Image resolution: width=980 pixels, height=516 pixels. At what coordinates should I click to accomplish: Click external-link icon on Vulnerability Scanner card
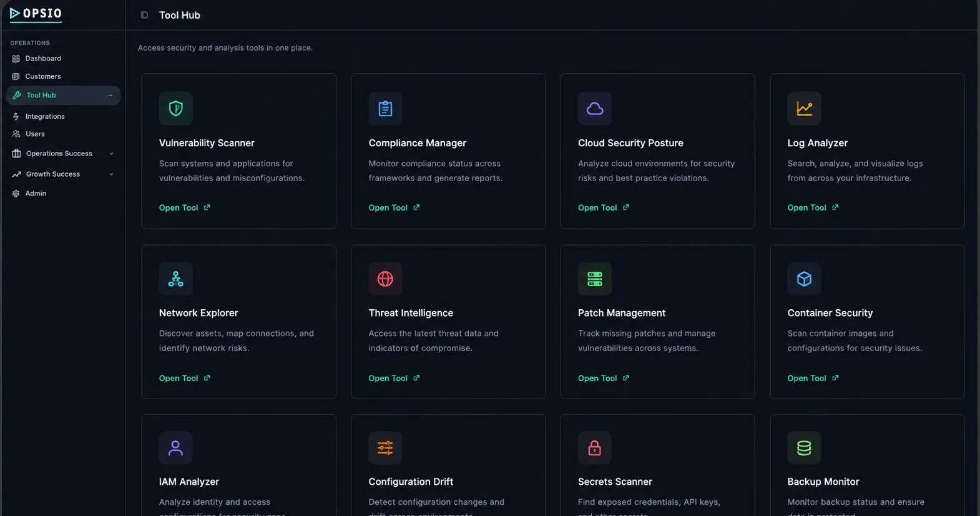coord(207,207)
